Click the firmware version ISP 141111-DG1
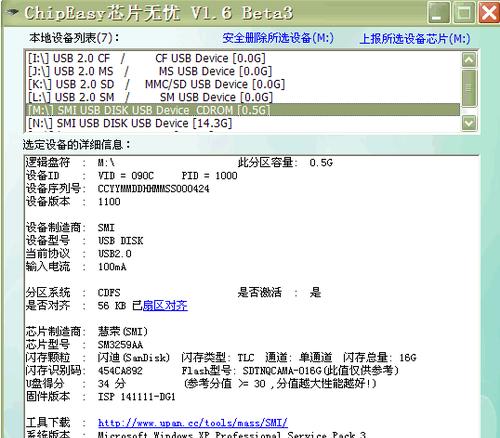The height and width of the screenshot is (438, 500). pyautogui.click(x=136, y=397)
